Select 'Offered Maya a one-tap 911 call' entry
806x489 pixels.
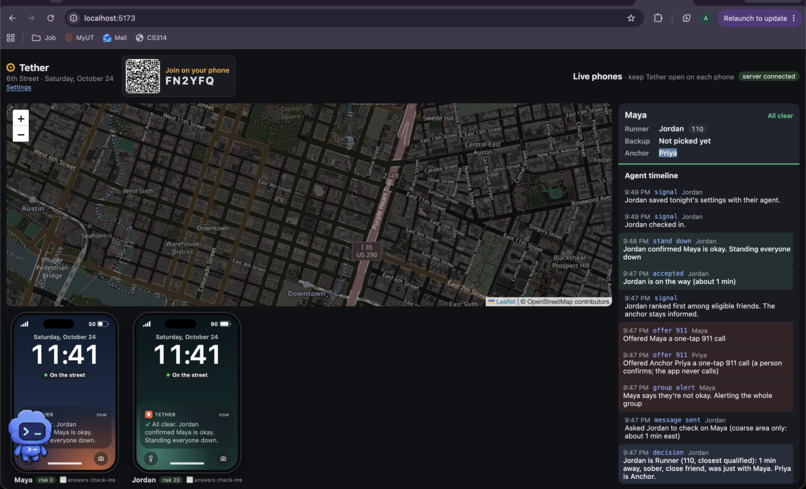tap(706, 335)
